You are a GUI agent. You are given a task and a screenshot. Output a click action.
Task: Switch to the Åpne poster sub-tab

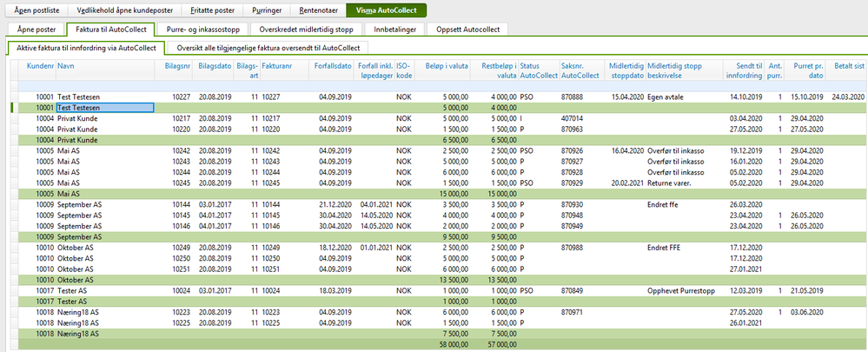click(35, 30)
